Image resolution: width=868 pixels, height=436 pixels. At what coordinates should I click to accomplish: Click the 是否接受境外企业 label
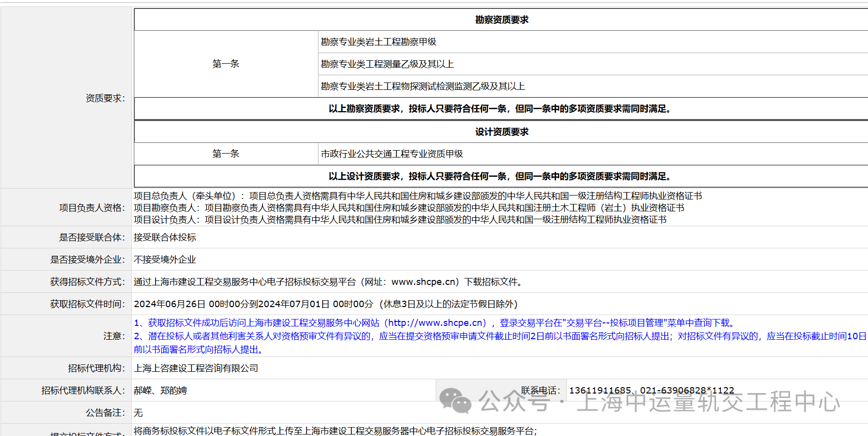[x=87, y=260]
